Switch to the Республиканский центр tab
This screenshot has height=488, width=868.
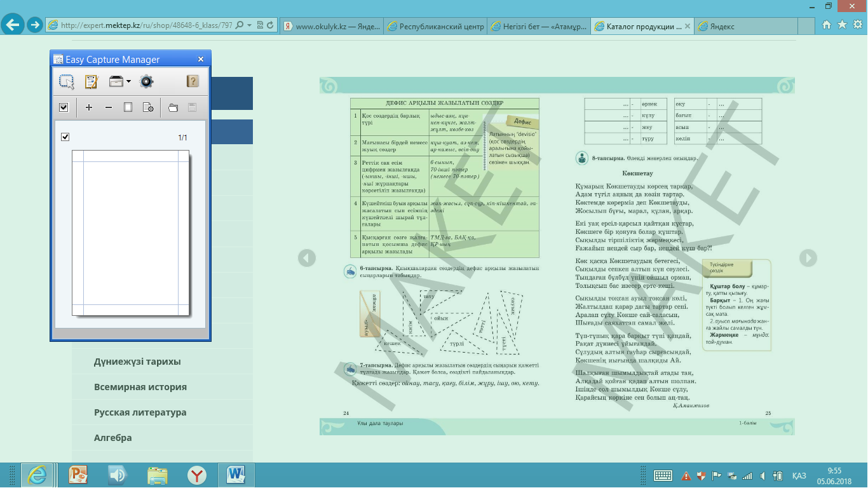click(x=435, y=26)
